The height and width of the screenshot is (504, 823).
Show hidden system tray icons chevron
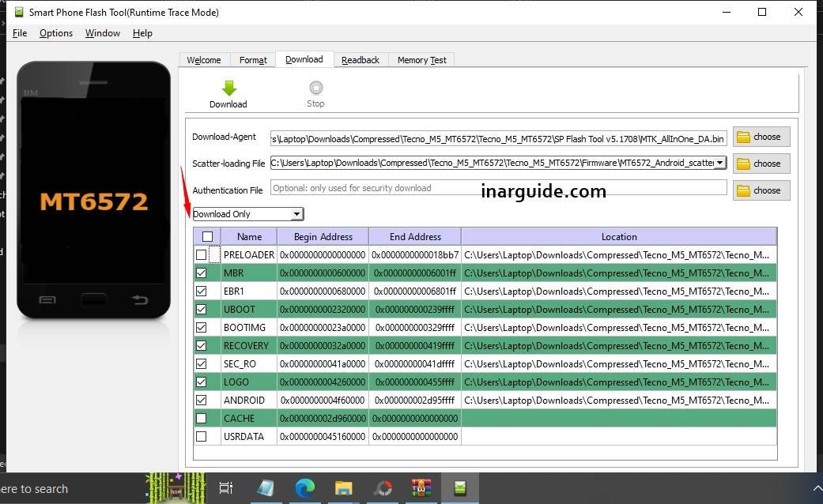pos(817,488)
